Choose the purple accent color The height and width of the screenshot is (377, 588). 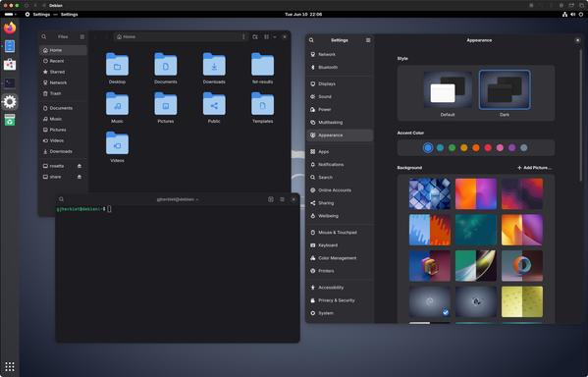511,148
